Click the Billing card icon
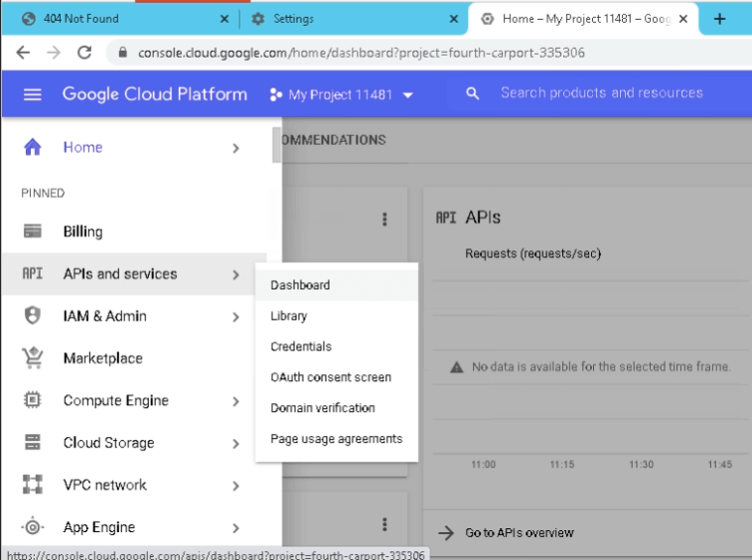 pyautogui.click(x=33, y=231)
